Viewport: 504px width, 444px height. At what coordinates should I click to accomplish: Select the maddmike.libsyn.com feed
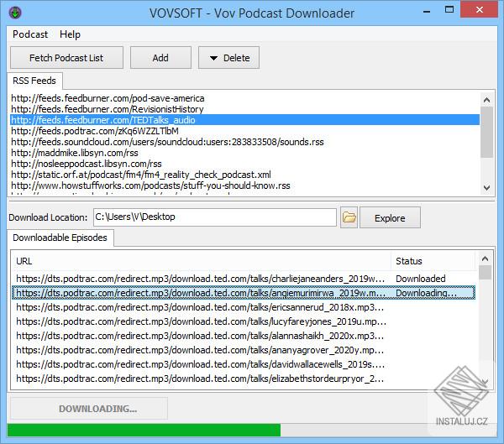pyautogui.click(x=75, y=153)
